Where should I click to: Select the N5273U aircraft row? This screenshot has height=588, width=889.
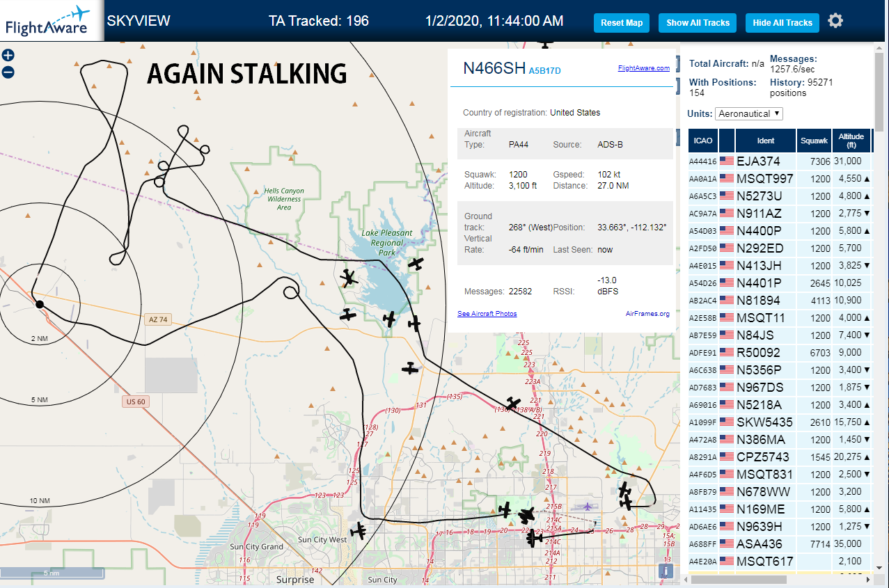point(781,196)
